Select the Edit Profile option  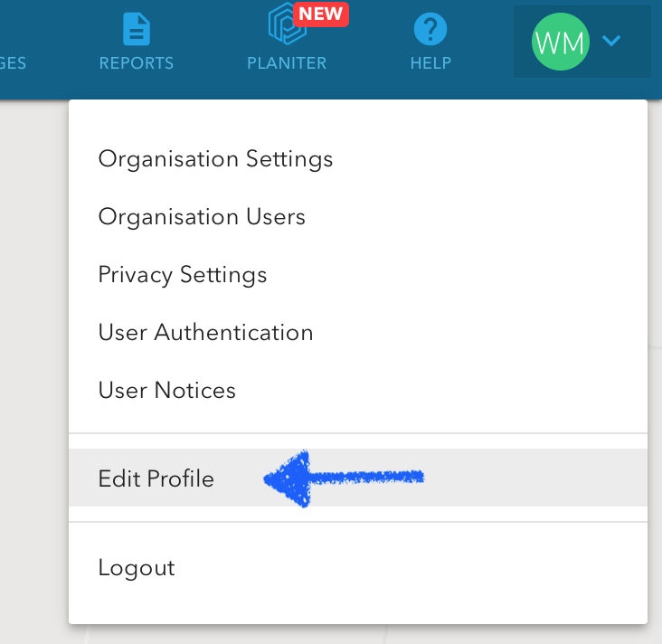pos(358,478)
